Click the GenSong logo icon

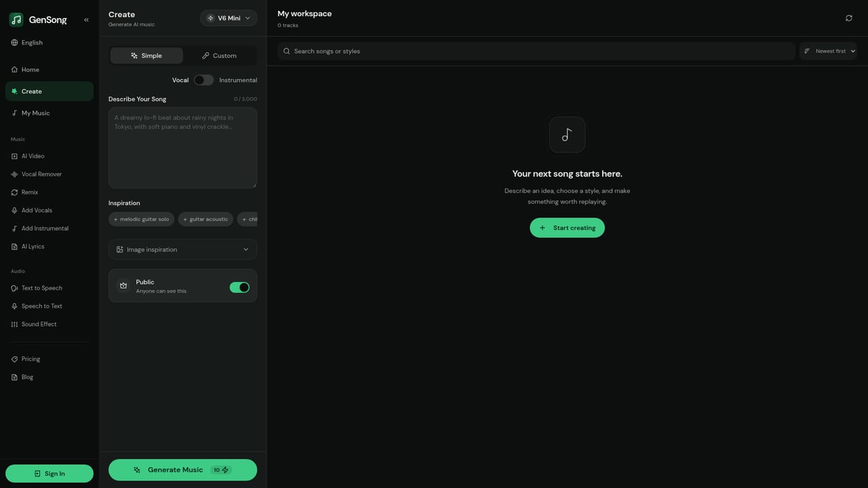pyautogui.click(x=16, y=20)
